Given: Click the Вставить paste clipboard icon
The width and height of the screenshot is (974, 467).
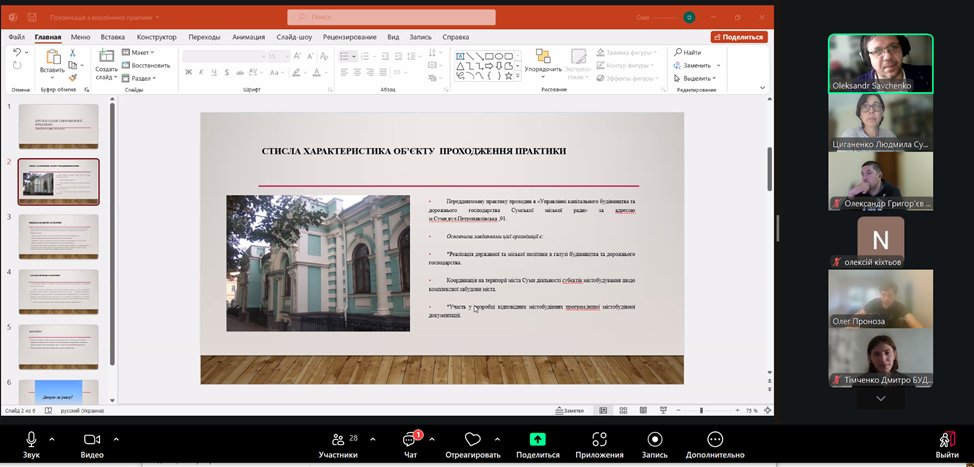Looking at the screenshot, I should pyautogui.click(x=52, y=57).
